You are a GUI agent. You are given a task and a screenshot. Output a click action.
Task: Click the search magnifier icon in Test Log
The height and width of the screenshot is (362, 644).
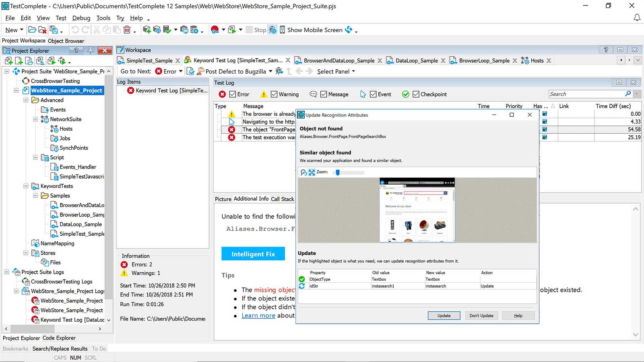[628, 94]
